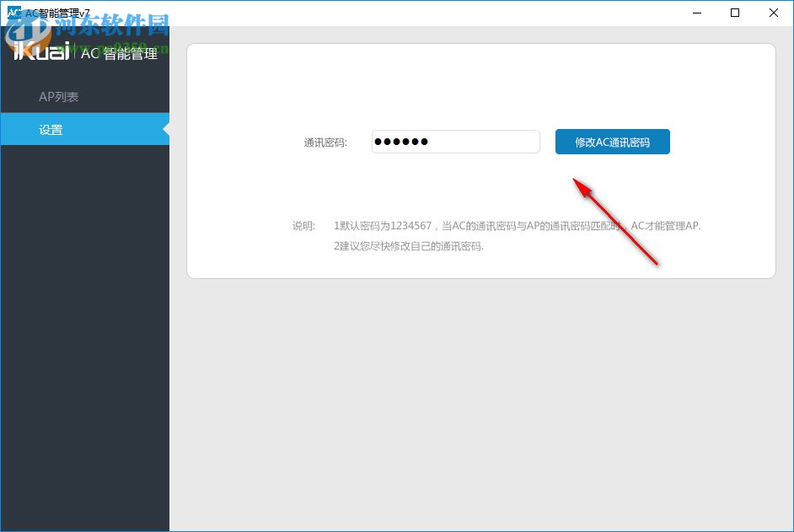Click the highlighted 设置 tab indicator arrow
The height and width of the screenshot is (532, 794).
click(167, 129)
